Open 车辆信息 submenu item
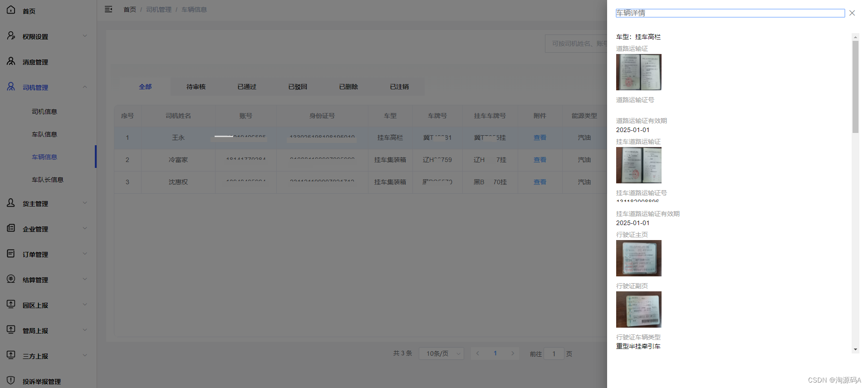Screen dimensions: 868x388 click(44, 157)
